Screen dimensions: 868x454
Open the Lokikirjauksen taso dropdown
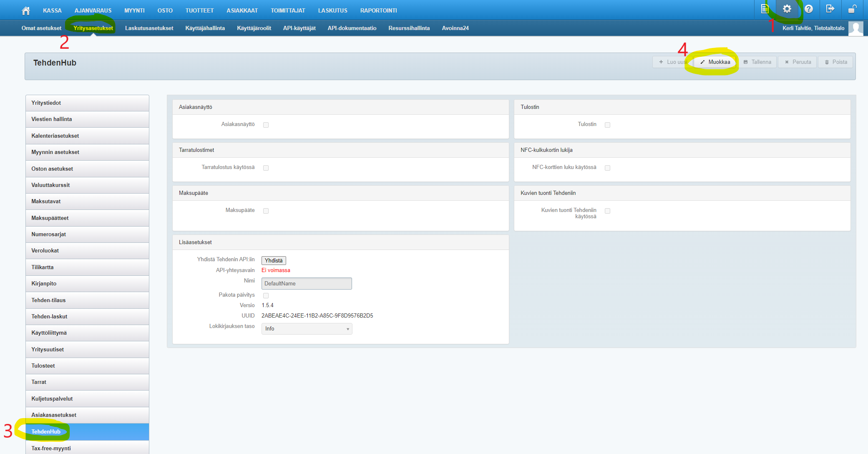307,329
